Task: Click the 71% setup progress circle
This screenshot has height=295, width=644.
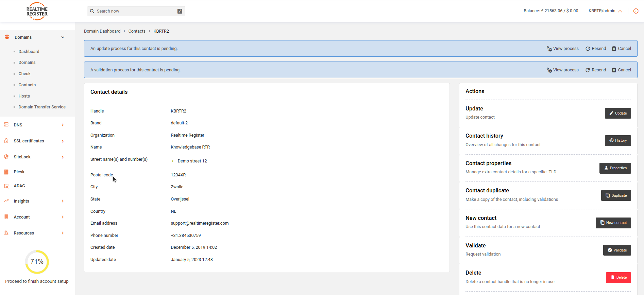Action: 37,262
